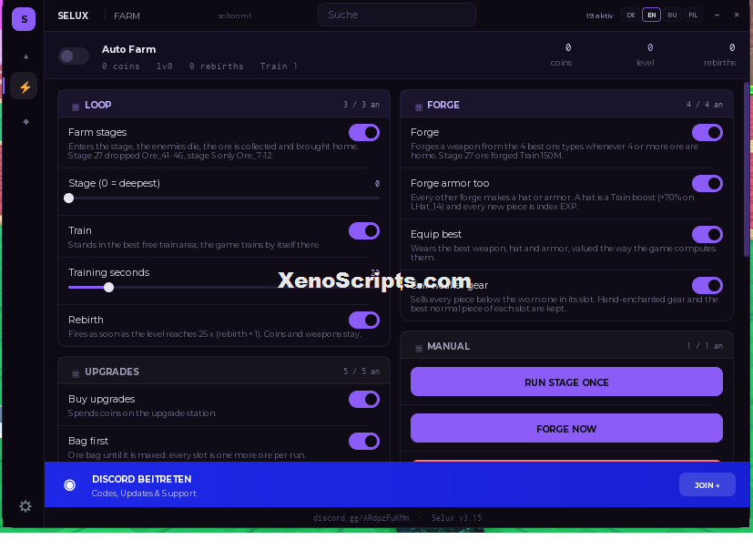Click the SELUX title text
This screenshot has width=753, height=560.
(x=73, y=15)
